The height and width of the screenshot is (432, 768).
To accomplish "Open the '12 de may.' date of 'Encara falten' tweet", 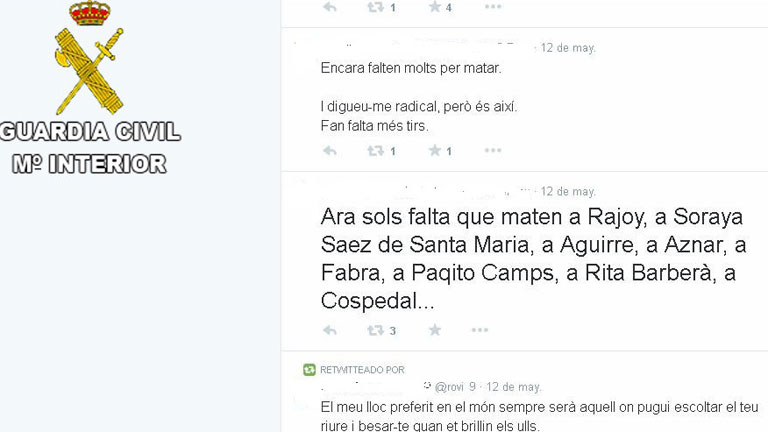I will (x=568, y=48).
